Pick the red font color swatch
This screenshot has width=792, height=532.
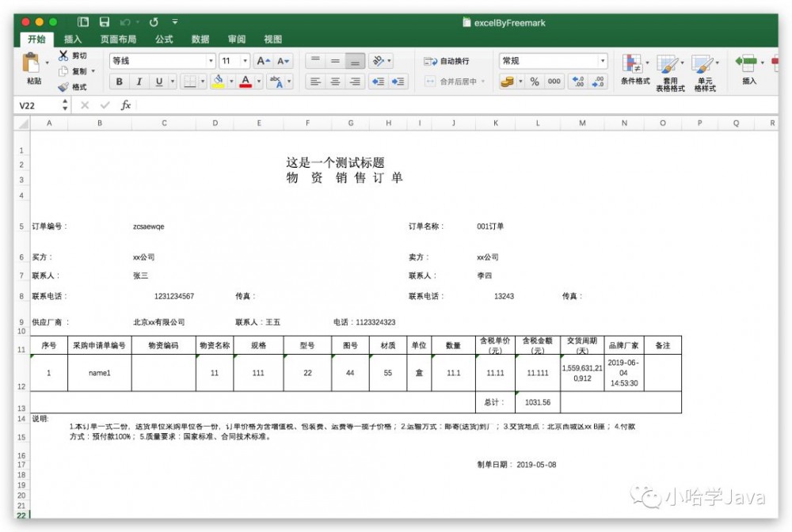(245, 82)
